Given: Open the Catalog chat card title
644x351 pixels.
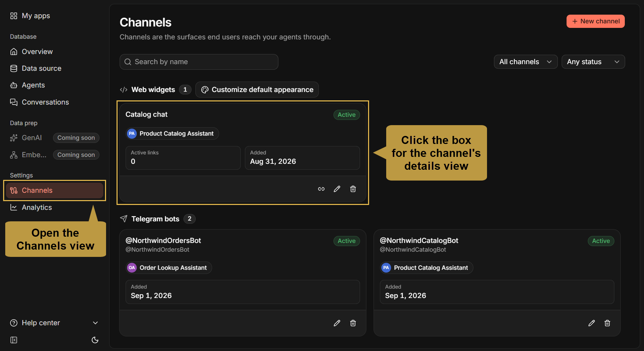Looking at the screenshot, I should pos(147,114).
